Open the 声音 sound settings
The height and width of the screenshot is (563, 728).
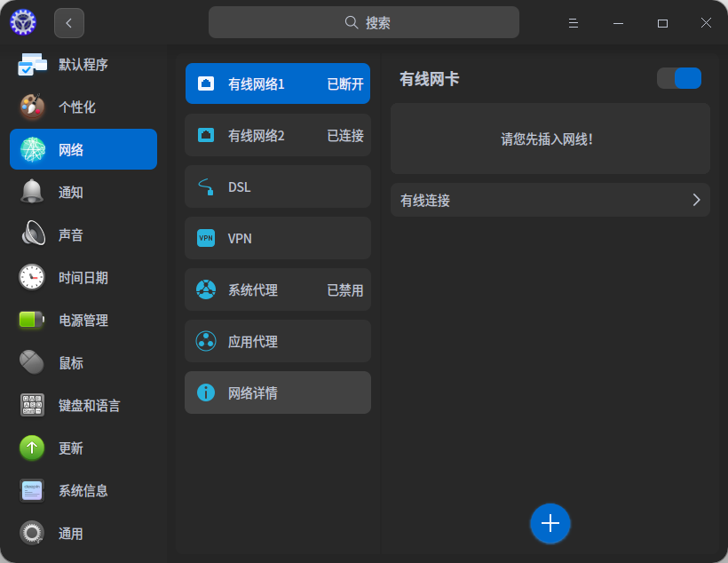83,234
